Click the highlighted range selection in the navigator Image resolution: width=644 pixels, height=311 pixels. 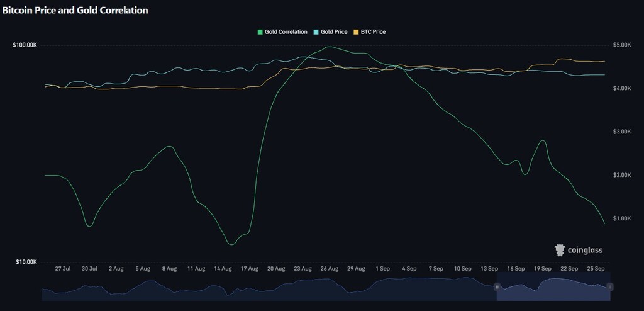[x=553, y=286]
